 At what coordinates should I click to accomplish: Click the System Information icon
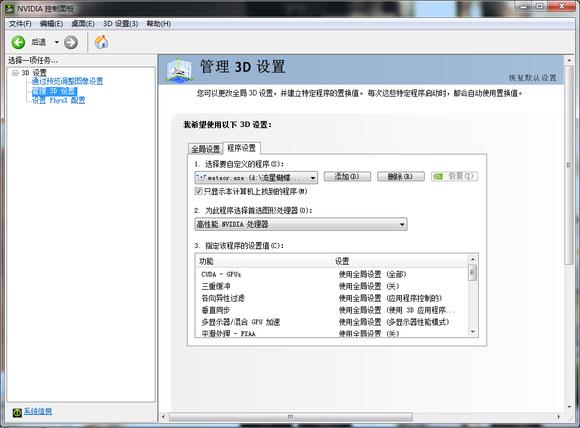[17, 412]
